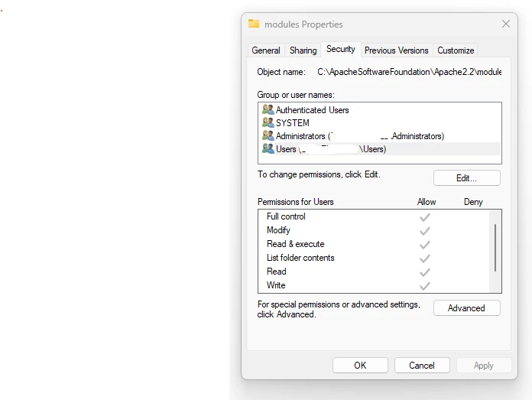Click the Edit... button
Screen dimensions: 532x400
click(x=466, y=178)
